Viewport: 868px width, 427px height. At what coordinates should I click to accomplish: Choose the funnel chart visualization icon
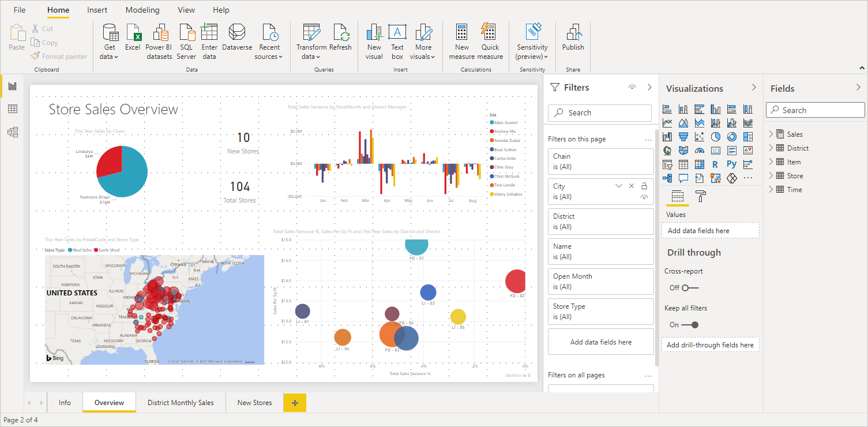[x=683, y=137]
